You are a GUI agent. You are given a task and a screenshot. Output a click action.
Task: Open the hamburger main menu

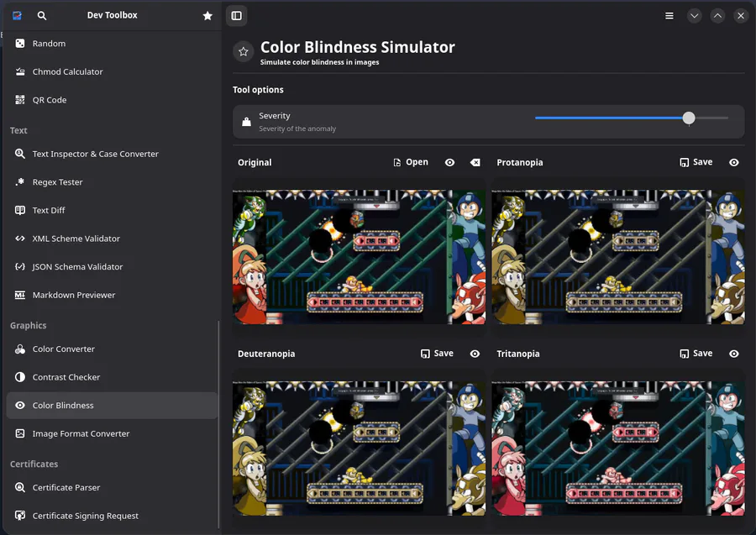coord(669,16)
